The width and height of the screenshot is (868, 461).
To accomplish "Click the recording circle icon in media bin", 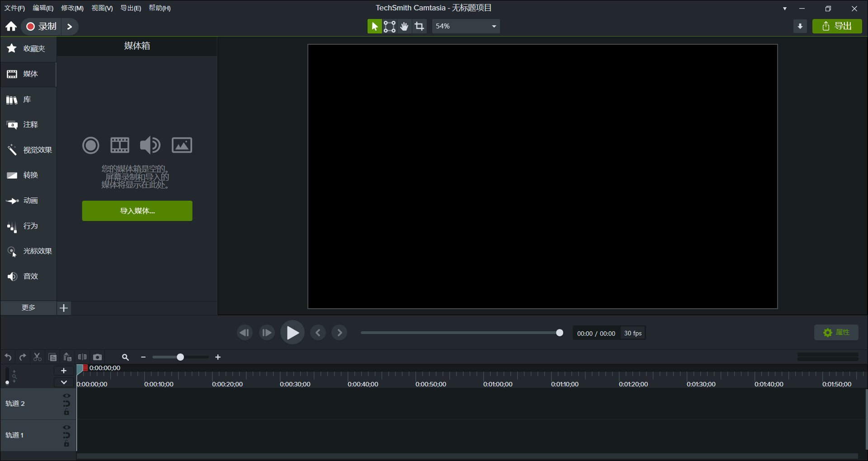I will tap(91, 145).
